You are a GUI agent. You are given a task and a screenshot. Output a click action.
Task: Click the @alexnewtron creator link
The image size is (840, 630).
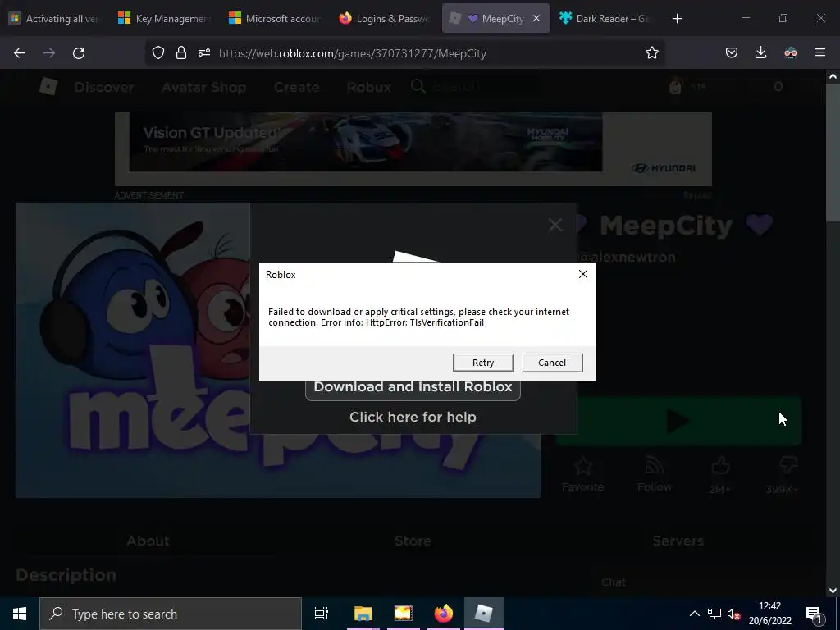627,257
